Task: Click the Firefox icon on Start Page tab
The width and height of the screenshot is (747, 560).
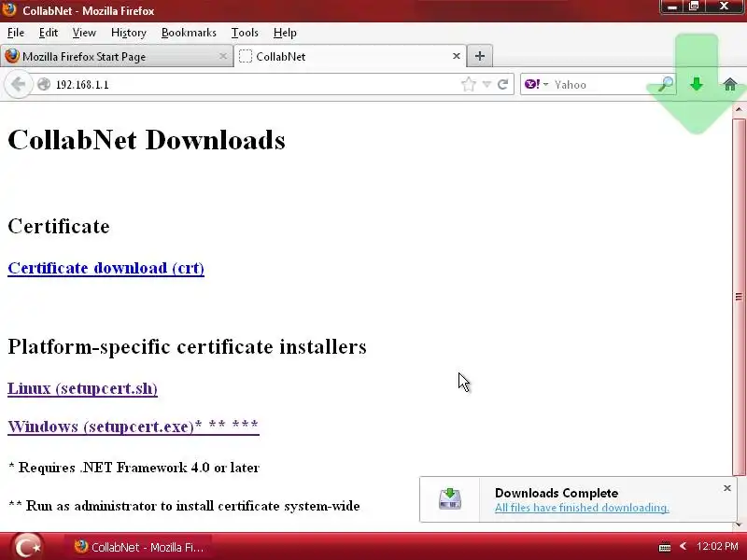Action: (12, 56)
